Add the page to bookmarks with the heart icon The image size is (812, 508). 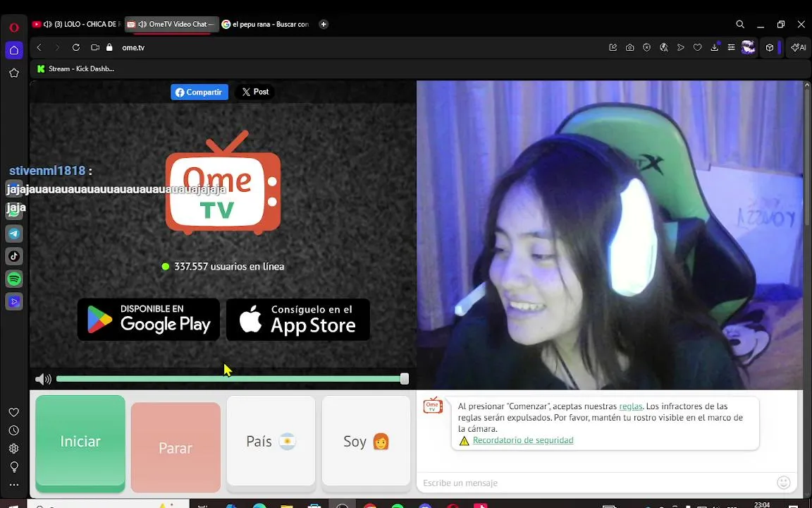click(x=698, y=47)
